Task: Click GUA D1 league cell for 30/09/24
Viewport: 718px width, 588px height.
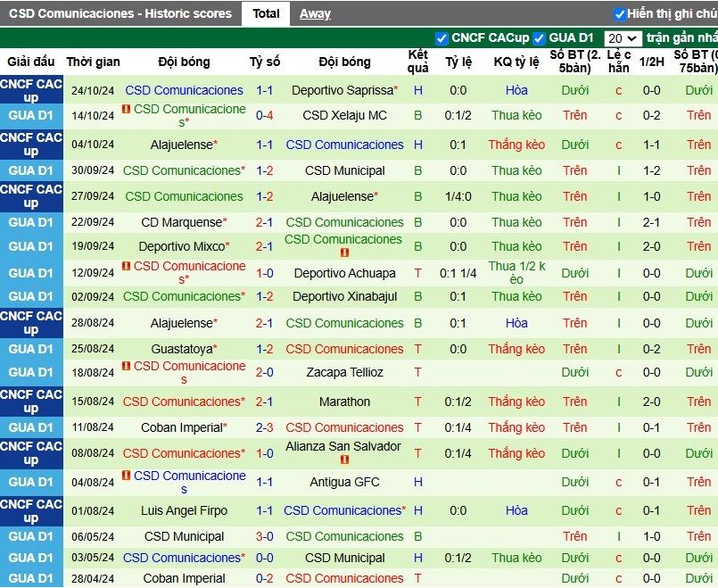Action: (x=31, y=170)
